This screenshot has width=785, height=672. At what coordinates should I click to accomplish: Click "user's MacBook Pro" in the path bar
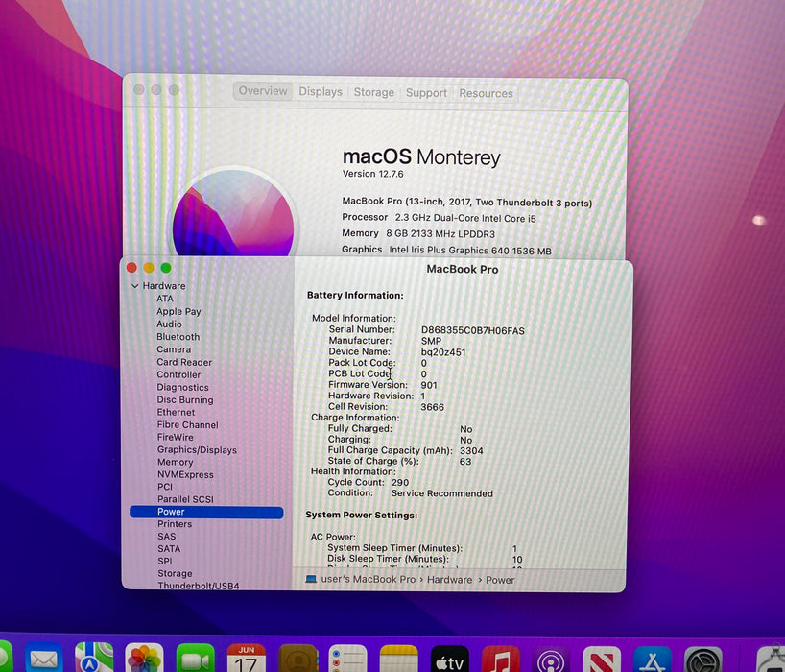pyautogui.click(x=368, y=580)
